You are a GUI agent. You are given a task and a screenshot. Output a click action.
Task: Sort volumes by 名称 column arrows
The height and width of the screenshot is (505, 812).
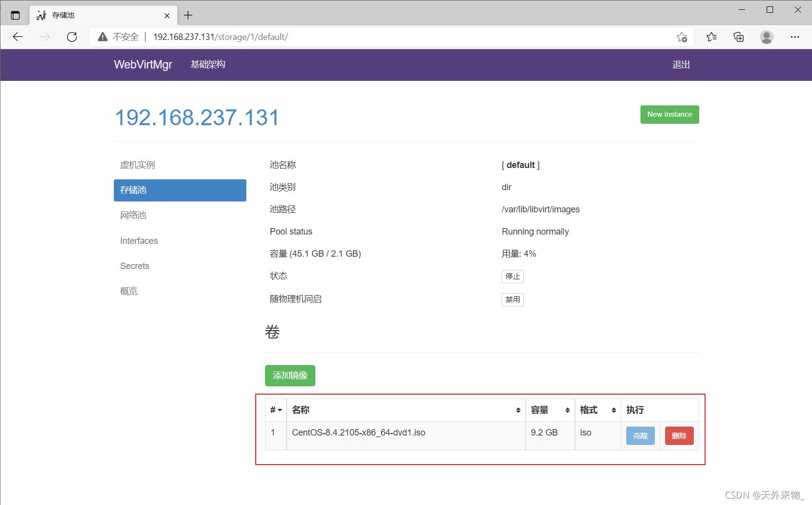coord(518,410)
